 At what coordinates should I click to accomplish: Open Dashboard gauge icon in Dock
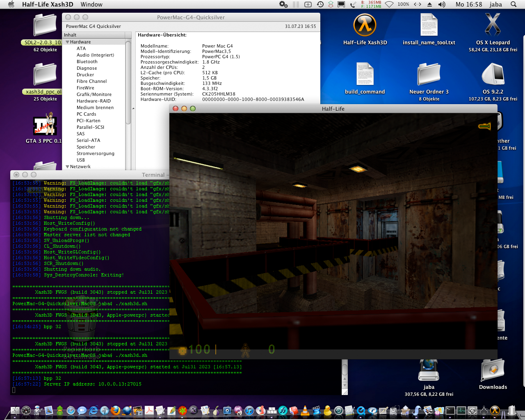click(x=26, y=411)
